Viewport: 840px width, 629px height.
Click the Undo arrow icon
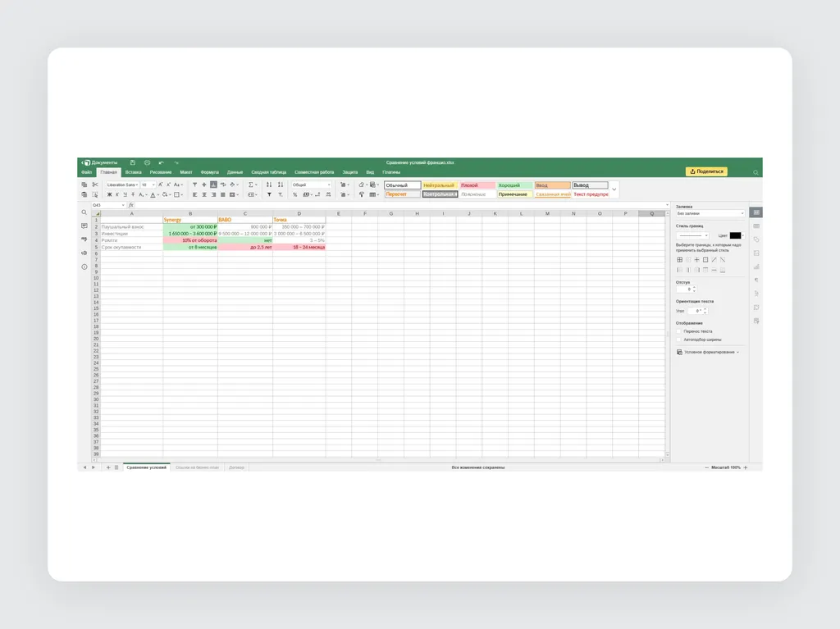coord(162,162)
